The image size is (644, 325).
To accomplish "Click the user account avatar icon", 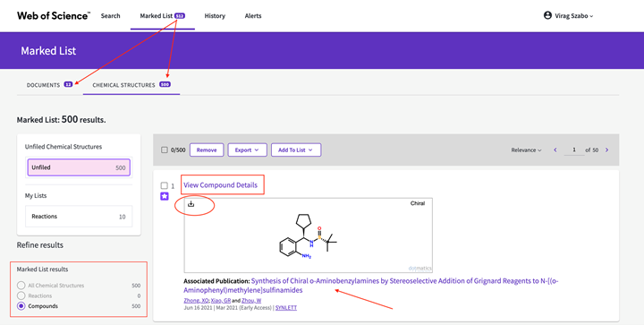I will point(547,15).
